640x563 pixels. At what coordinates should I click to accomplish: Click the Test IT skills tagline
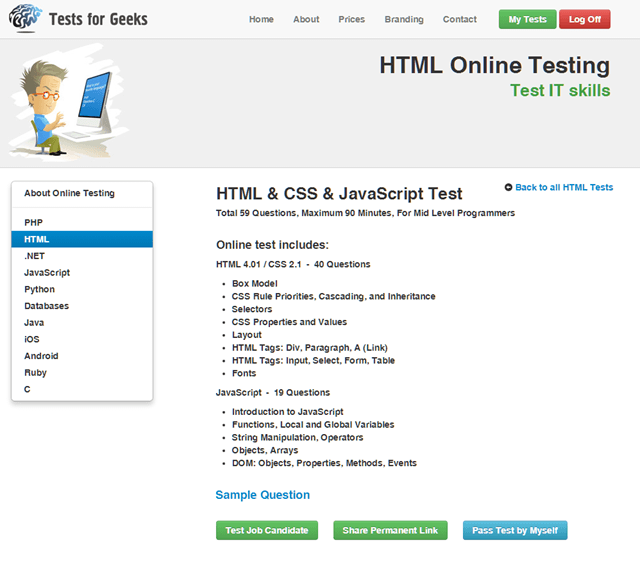click(x=560, y=91)
